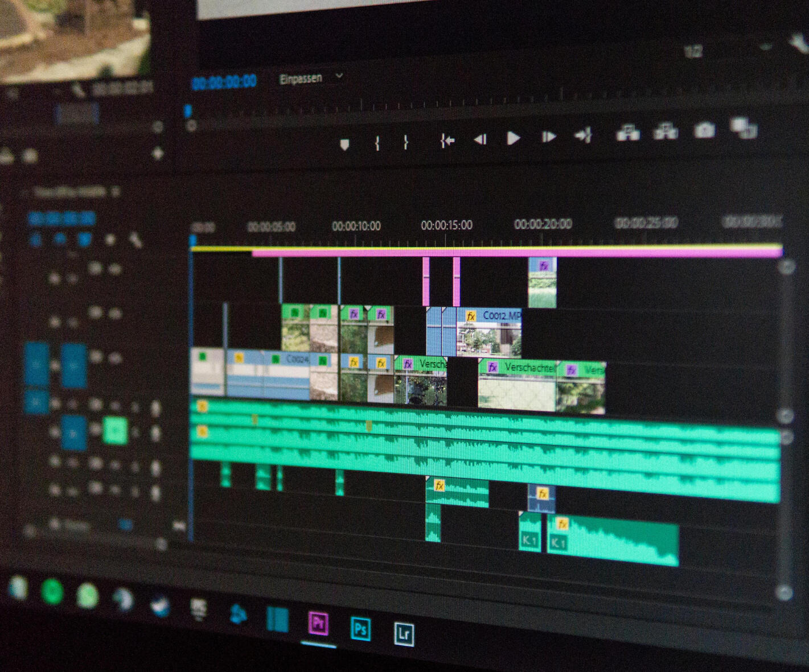809x672 pixels.
Task: Select the C0012.MP4 clip in the timeline
Action: [x=488, y=333]
